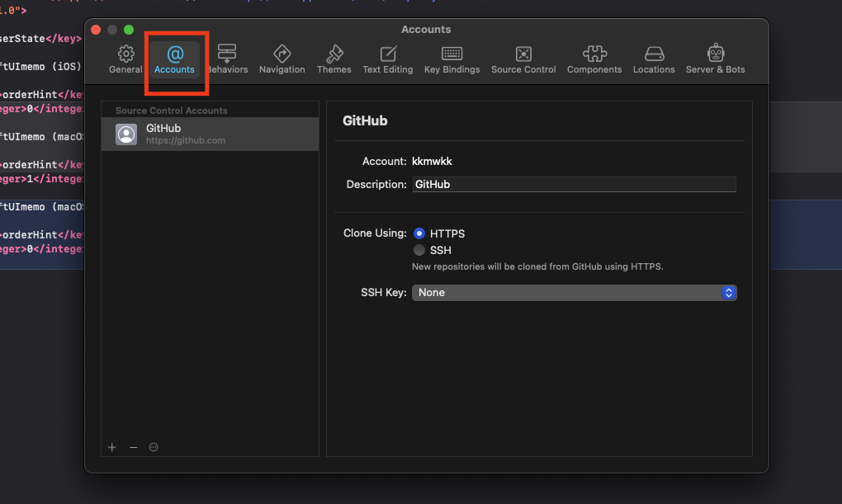Click the https://github.com URL text
Image resolution: width=842 pixels, height=504 pixels.
point(185,140)
